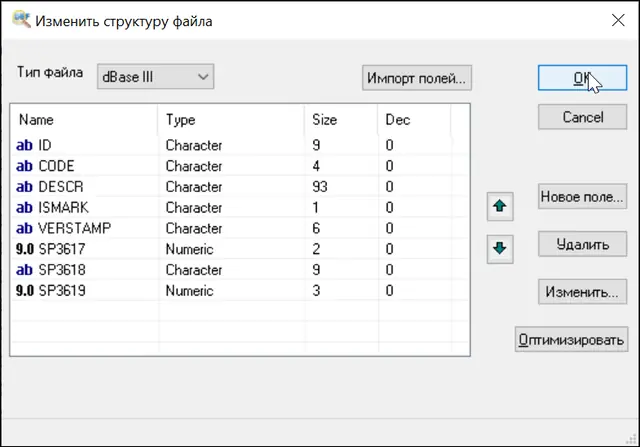Select the SP3617 field name

click(62, 249)
